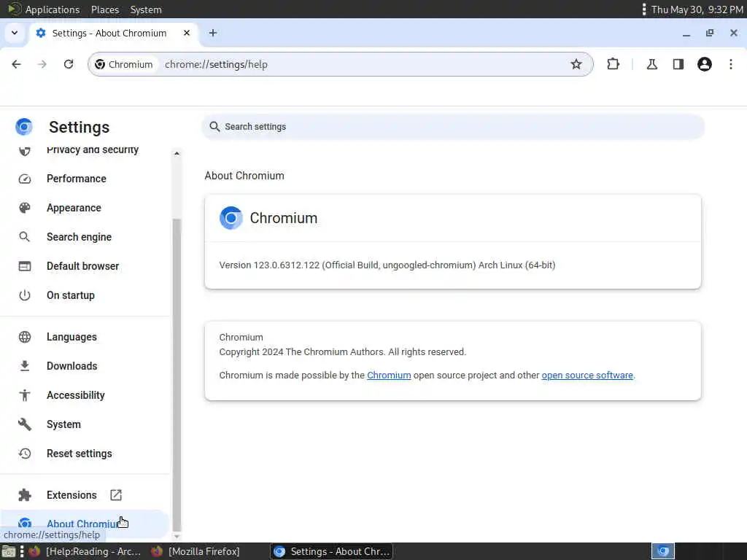The width and height of the screenshot is (747, 560).
Task: Go back to the previous page
Action: pyautogui.click(x=16, y=64)
